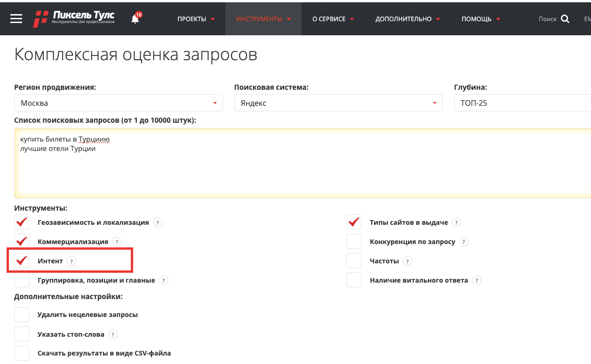Open the hamburger navigation menu
This screenshot has height=364, width=591.
pos(16,19)
